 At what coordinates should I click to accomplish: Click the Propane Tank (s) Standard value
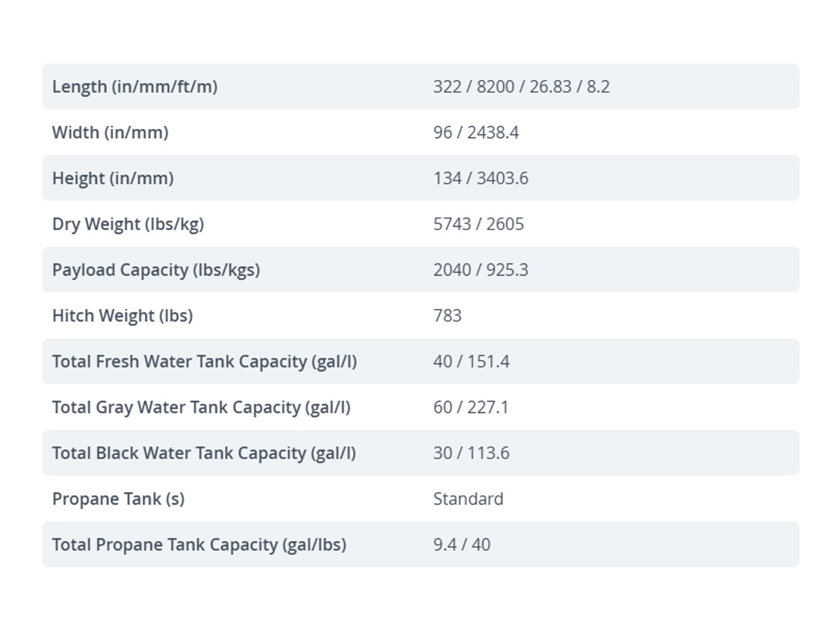pyautogui.click(x=468, y=499)
